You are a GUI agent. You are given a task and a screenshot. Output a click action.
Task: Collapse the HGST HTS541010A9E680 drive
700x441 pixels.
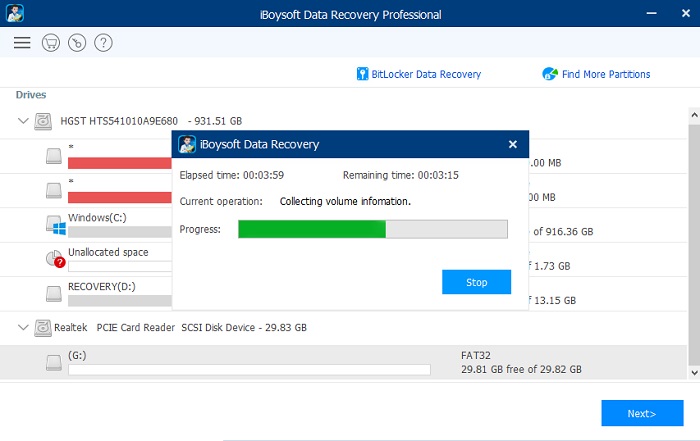click(x=23, y=121)
